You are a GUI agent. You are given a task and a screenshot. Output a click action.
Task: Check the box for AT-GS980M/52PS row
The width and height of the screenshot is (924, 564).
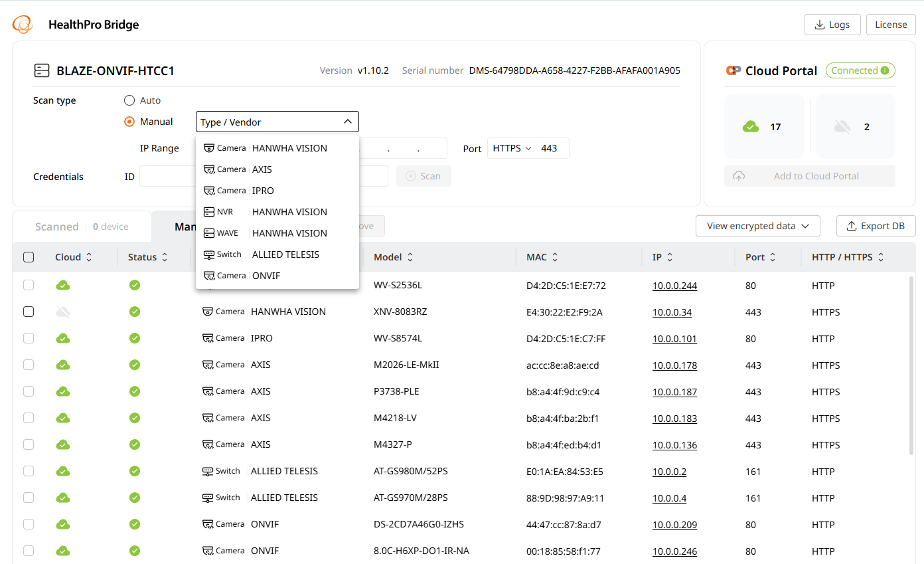pyautogui.click(x=29, y=471)
